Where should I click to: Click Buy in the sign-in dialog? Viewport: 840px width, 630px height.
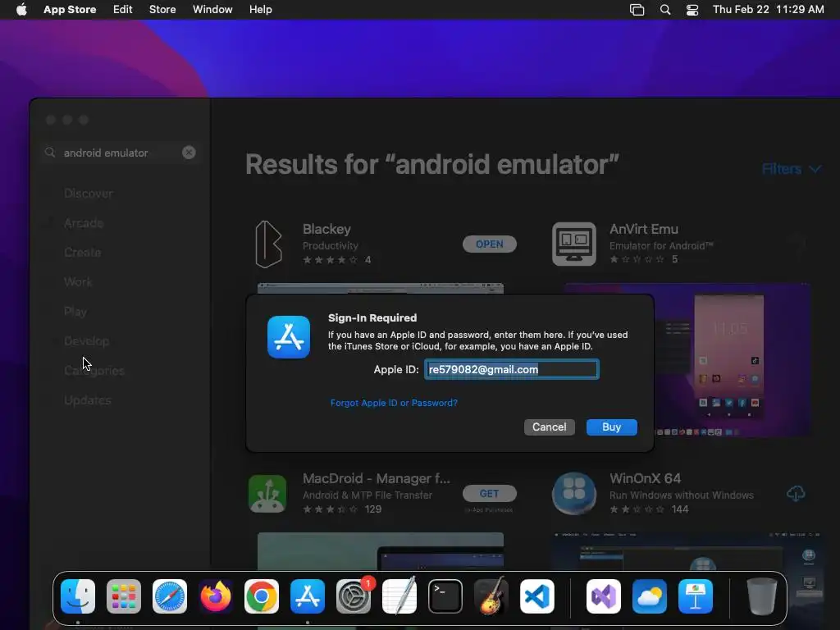coord(611,427)
